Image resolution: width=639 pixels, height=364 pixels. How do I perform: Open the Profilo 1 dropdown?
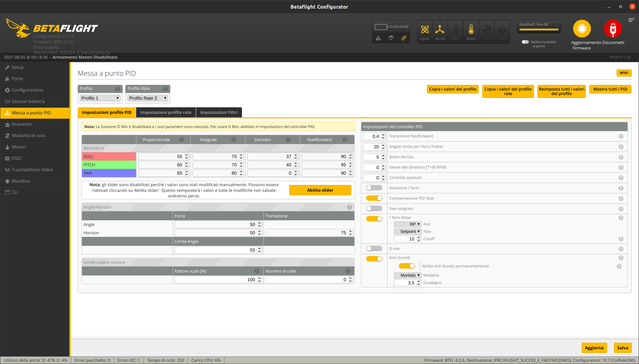[100, 98]
